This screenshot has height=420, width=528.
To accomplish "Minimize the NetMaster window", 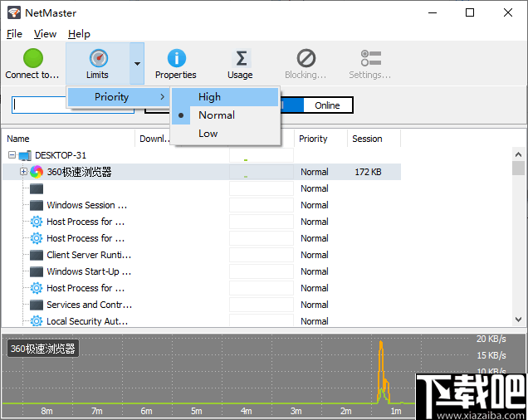I will point(433,12).
